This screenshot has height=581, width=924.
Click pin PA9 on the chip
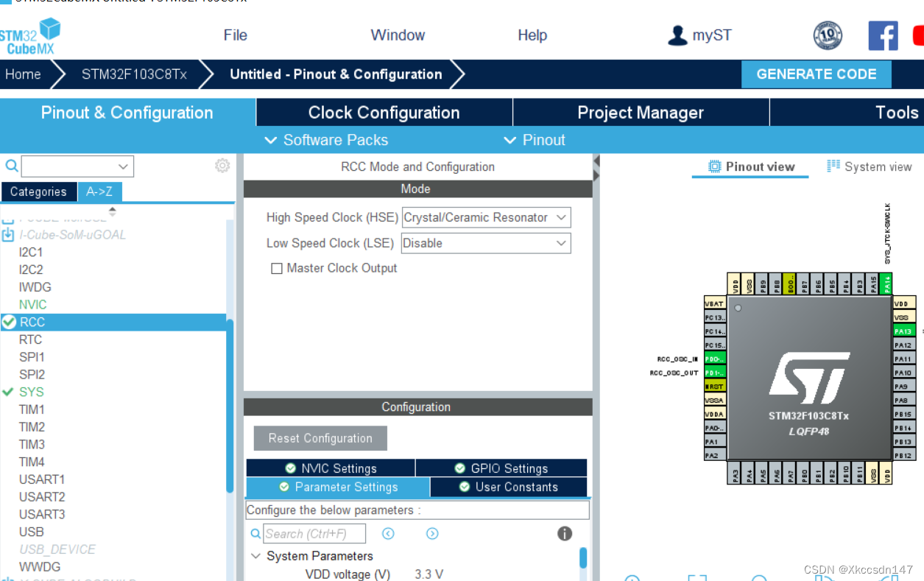[x=904, y=386]
